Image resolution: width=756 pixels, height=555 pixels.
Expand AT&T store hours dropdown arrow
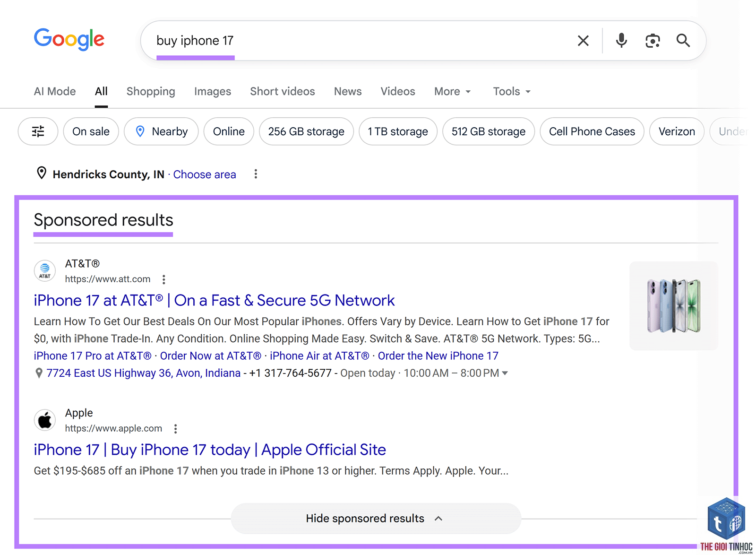[505, 373]
